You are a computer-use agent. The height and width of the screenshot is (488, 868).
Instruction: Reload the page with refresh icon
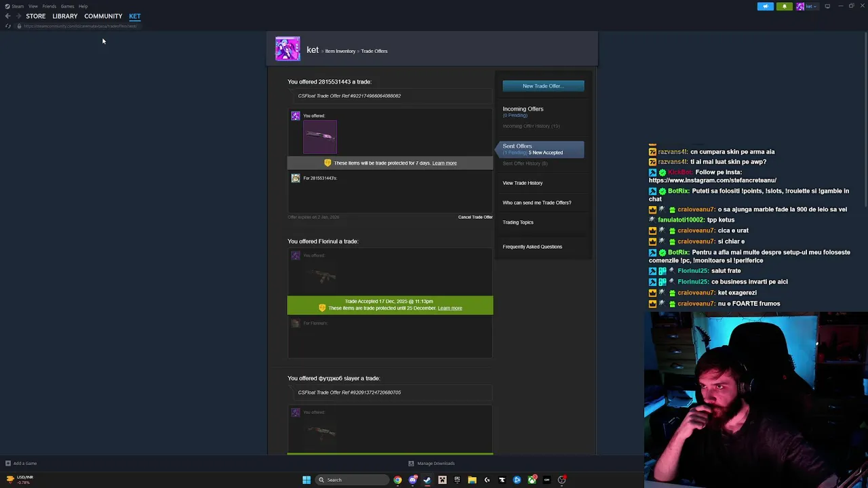coord(8,26)
